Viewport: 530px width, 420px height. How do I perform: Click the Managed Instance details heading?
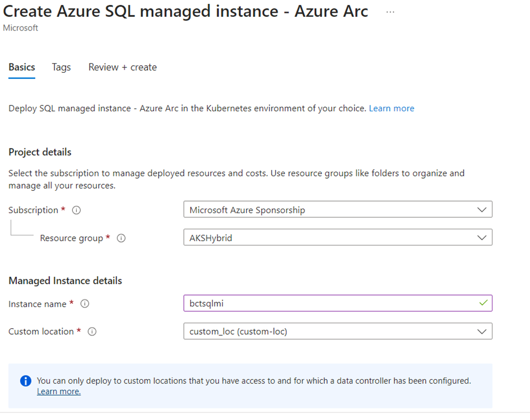coord(65,281)
